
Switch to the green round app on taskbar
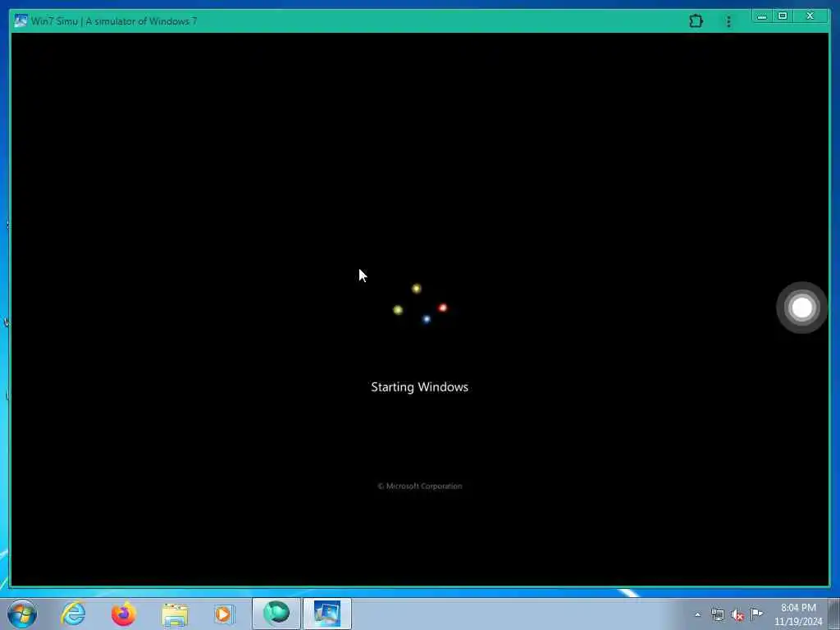coord(276,614)
